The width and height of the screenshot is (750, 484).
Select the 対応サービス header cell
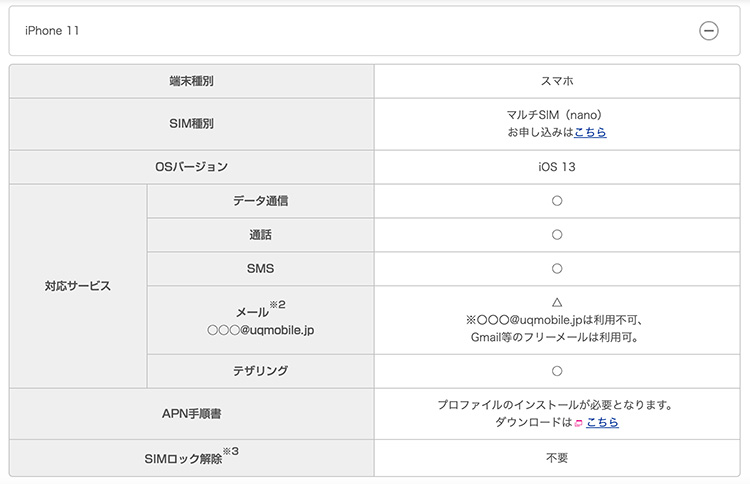point(78,286)
